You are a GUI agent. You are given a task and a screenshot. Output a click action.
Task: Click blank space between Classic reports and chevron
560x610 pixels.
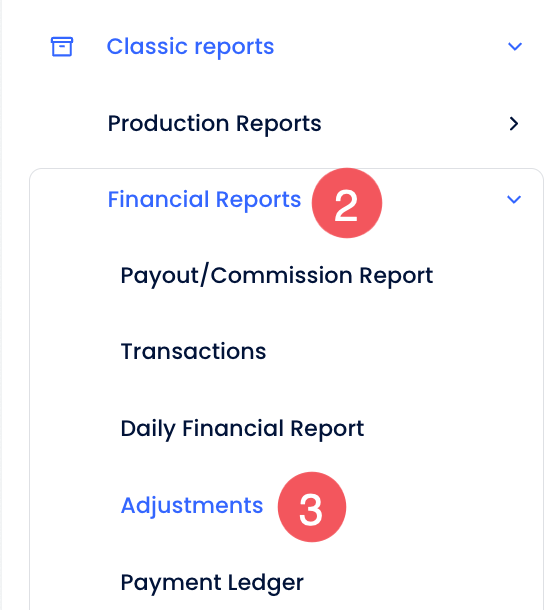(x=389, y=47)
